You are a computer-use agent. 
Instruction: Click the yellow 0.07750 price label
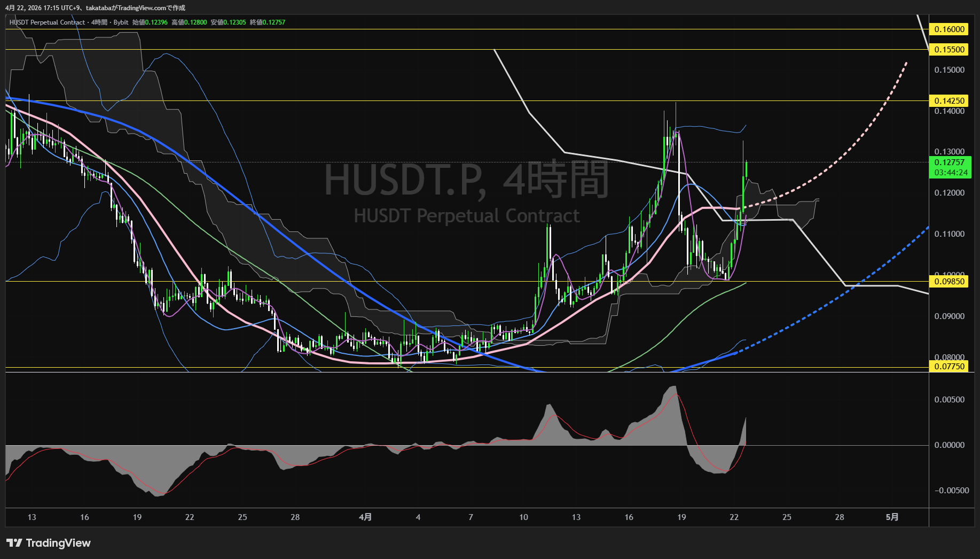click(949, 367)
